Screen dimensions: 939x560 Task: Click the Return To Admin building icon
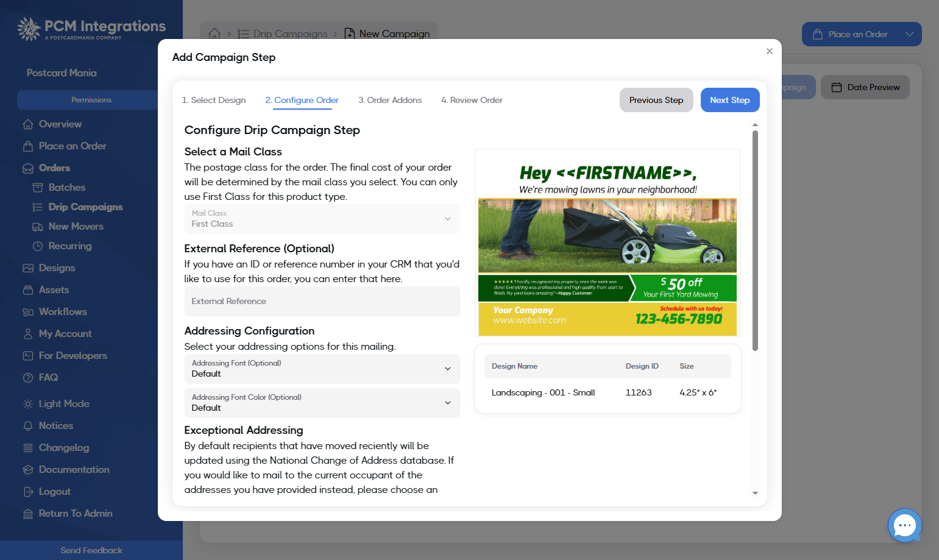tap(28, 514)
